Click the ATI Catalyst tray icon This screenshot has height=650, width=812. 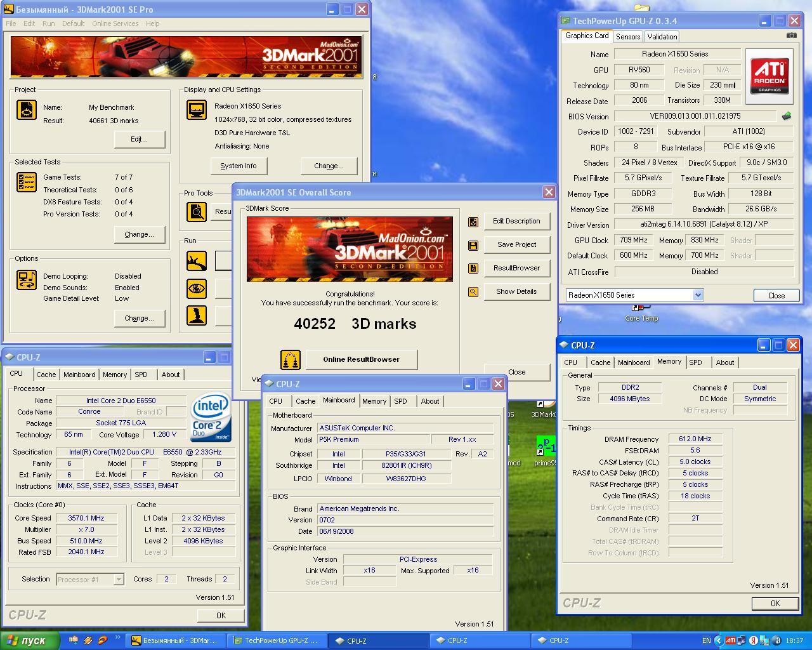pyautogui.click(x=731, y=640)
